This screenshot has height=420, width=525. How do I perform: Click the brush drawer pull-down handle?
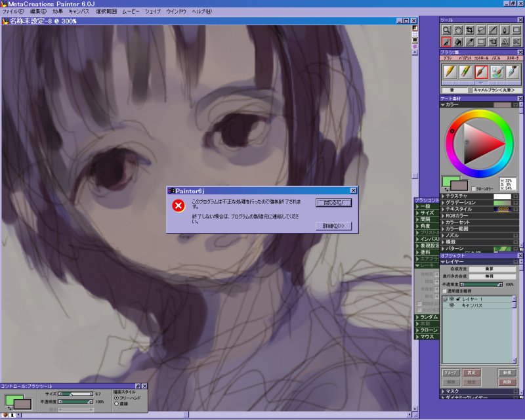click(x=481, y=83)
